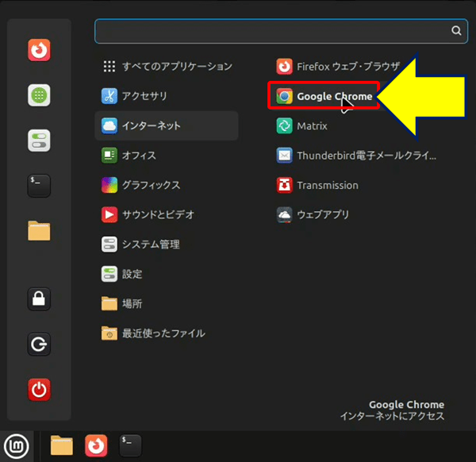Image resolution: width=476 pixels, height=462 pixels.
Task: Click the logout icon in sidebar
Action: 39,345
